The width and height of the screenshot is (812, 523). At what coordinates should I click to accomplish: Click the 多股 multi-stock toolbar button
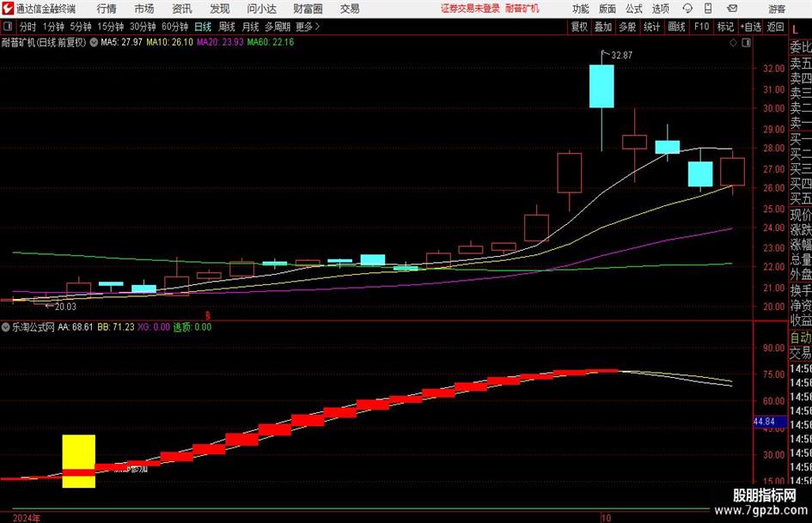pos(627,27)
